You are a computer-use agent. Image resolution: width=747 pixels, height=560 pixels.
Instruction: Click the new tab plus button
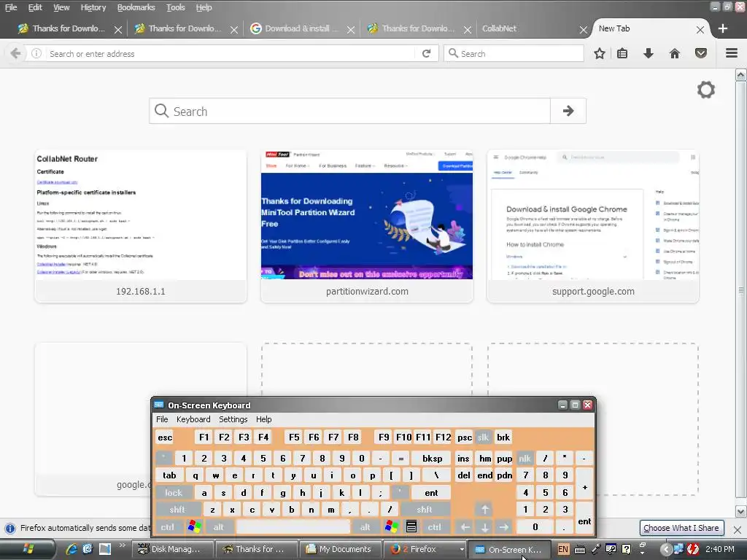click(723, 28)
